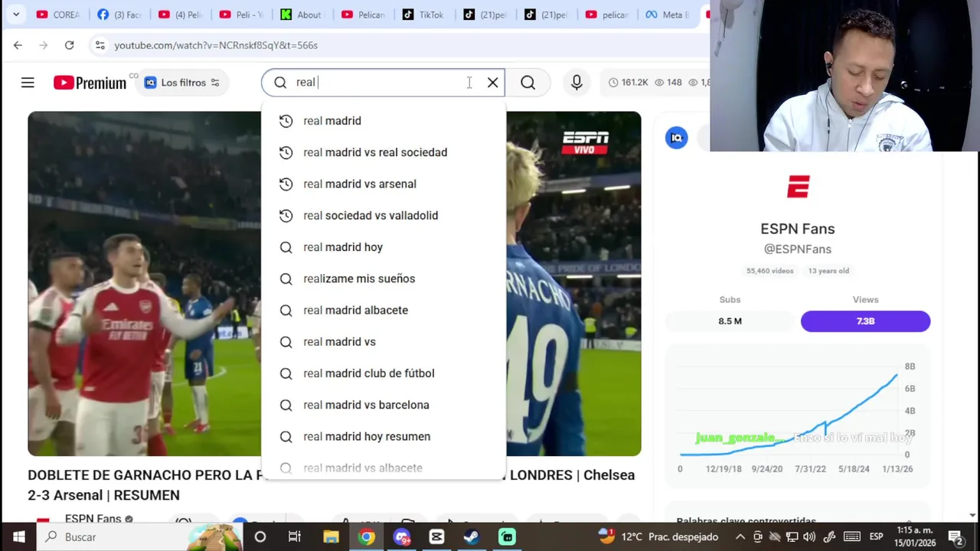The image size is (980, 551).
Task: Open the notification center icon
Action: (x=955, y=537)
